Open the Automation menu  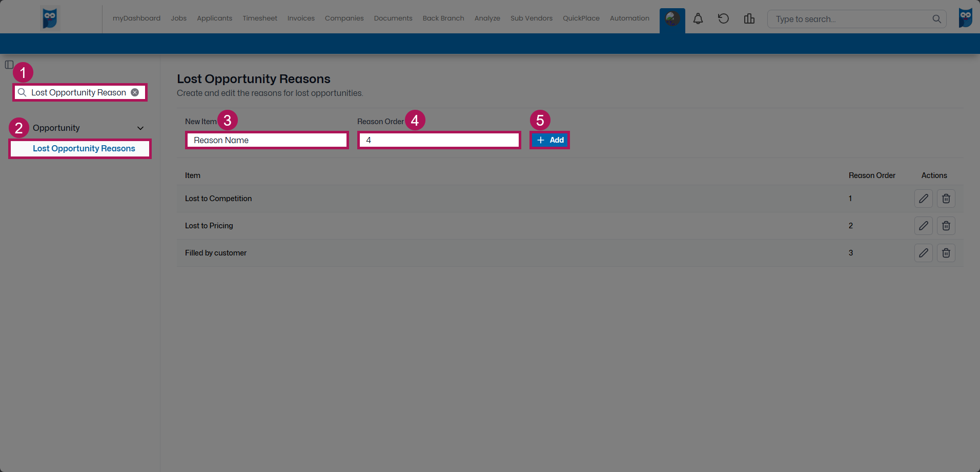tap(629, 18)
